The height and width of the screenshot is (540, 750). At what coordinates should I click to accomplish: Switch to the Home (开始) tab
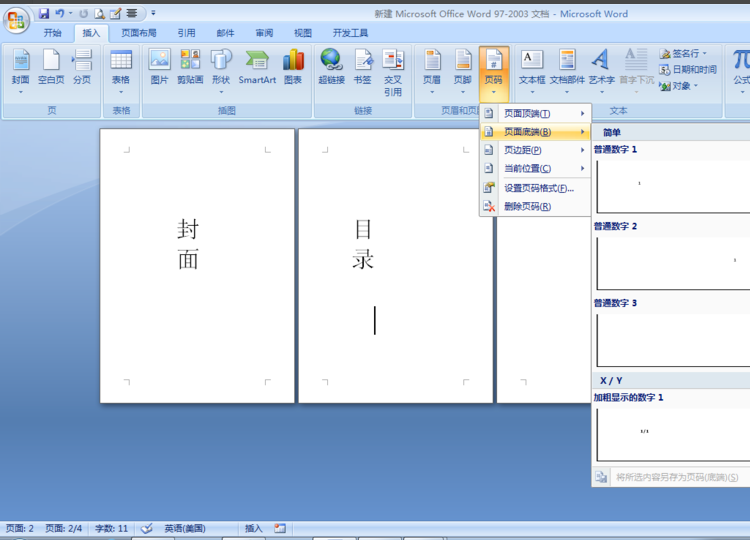click(52, 33)
